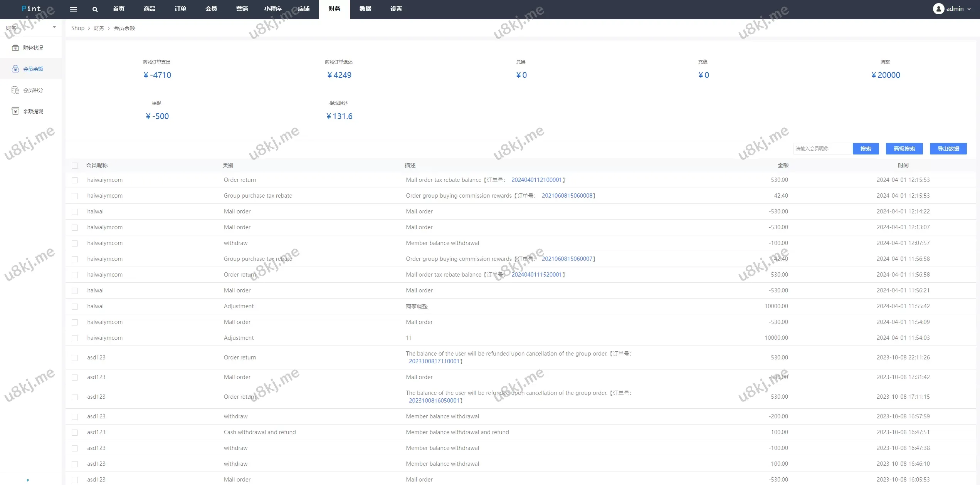
Task: Collapse the 财务 sidebar section arrow
Action: pos(54,27)
